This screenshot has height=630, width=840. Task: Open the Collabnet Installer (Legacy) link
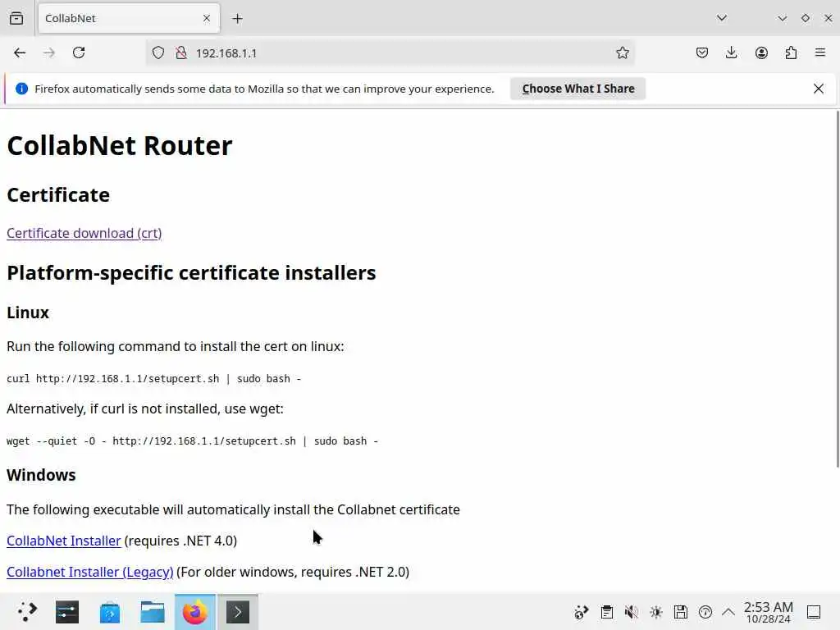(90, 572)
